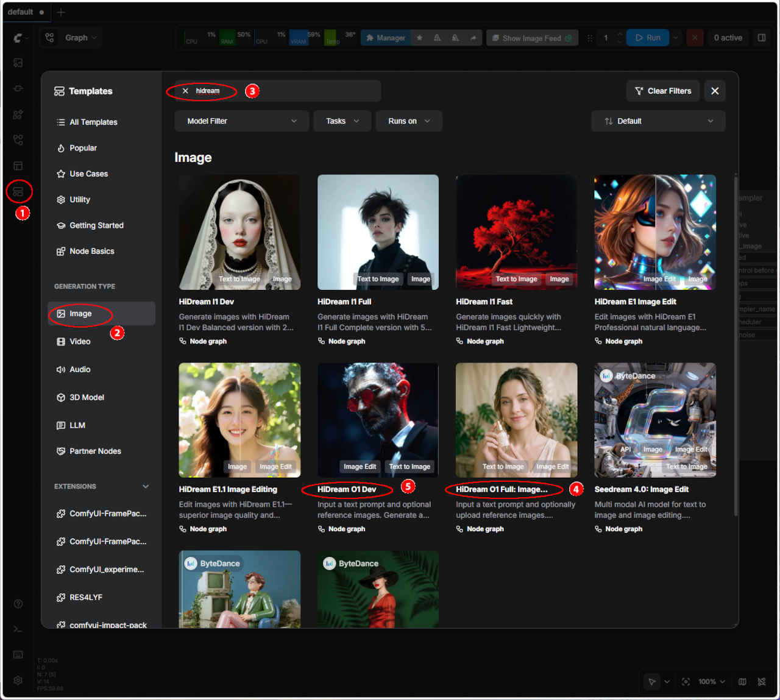Click the Run button
780x700 pixels.
click(648, 38)
